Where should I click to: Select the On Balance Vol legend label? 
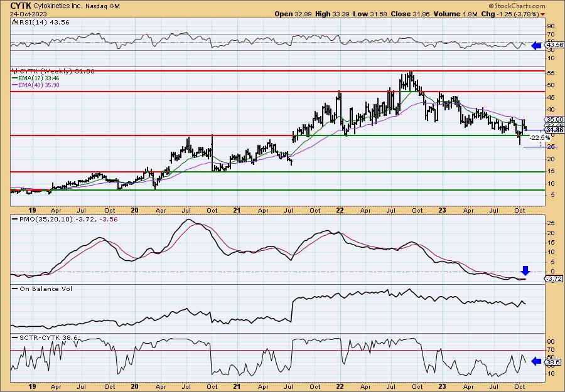45,289
